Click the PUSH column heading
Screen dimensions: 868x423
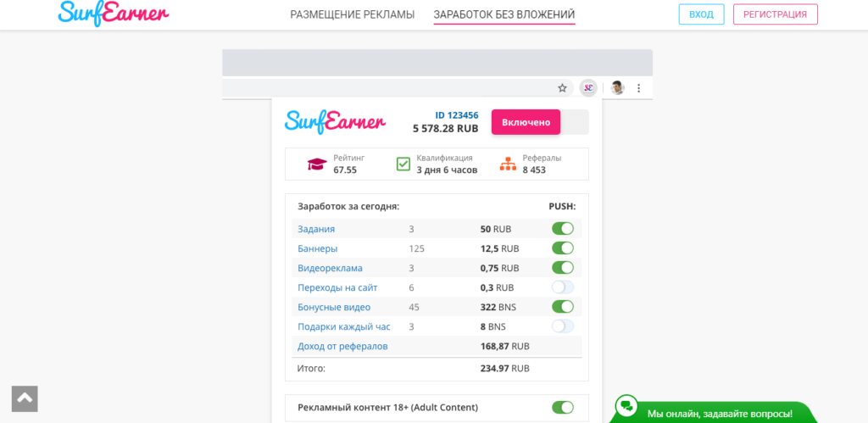click(563, 207)
